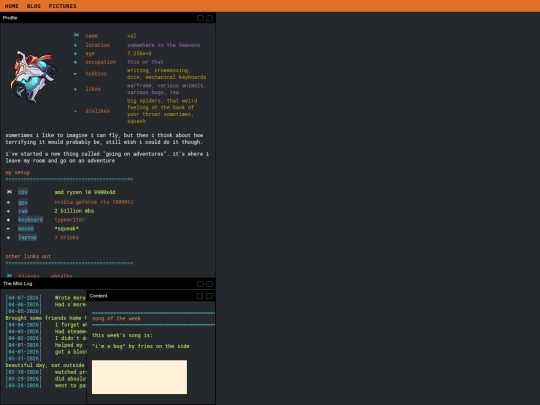Viewport: 540px width, 405px height.
Task: Select the highlighted 'keyboard' label
Action: [x=30, y=220]
